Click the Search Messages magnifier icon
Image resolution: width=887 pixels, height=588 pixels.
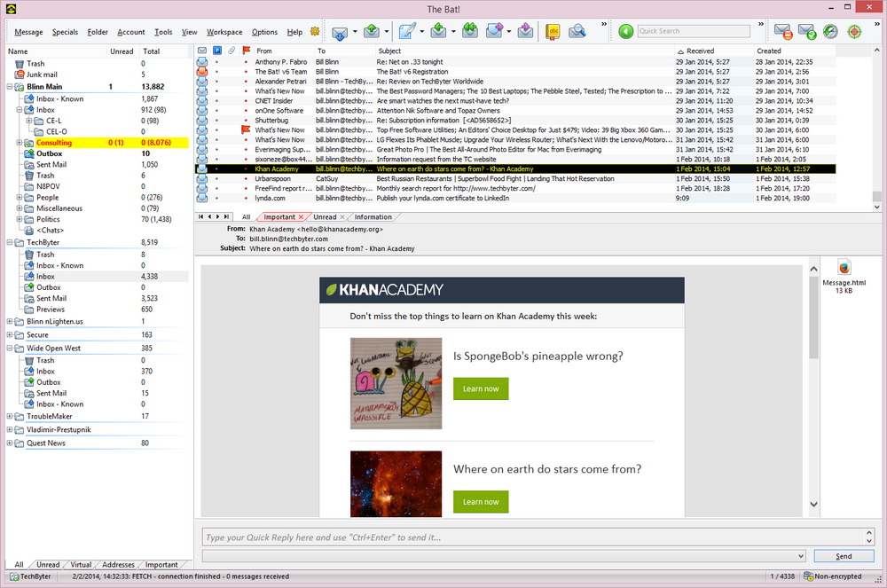click(577, 31)
